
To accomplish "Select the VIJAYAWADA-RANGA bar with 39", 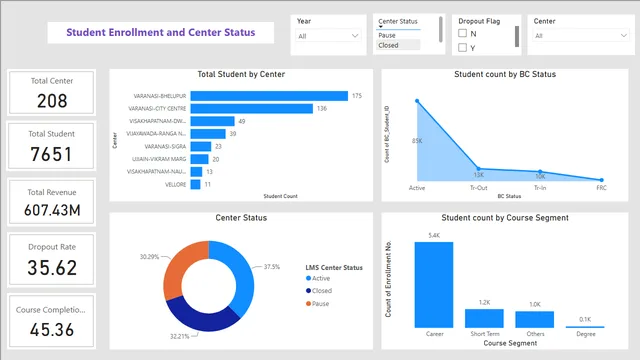I will [x=208, y=134].
